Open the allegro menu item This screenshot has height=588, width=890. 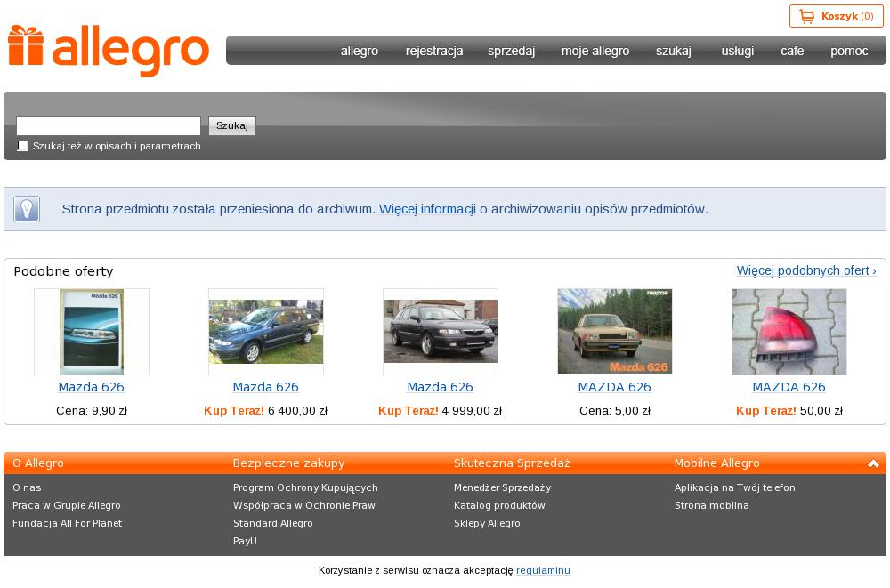tap(360, 51)
